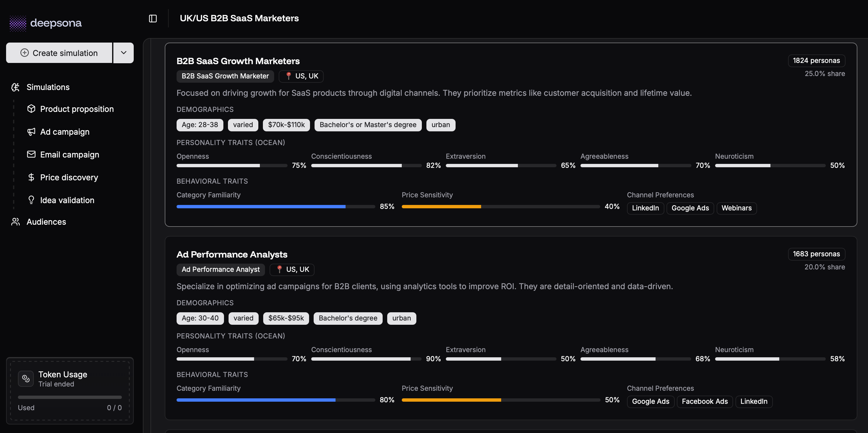Click the Email campaign envelope icon
This screenshot has width=868, height=433.
point(31,154)
